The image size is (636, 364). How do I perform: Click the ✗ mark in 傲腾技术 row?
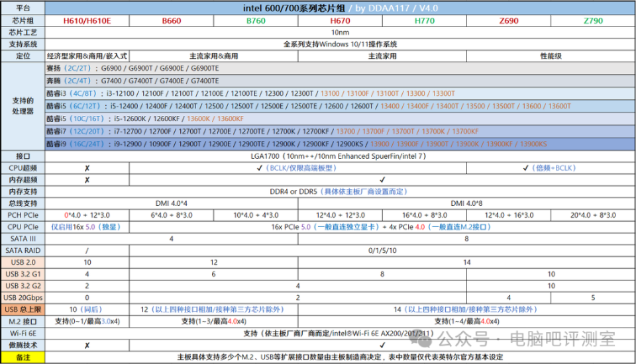[87, 345]
